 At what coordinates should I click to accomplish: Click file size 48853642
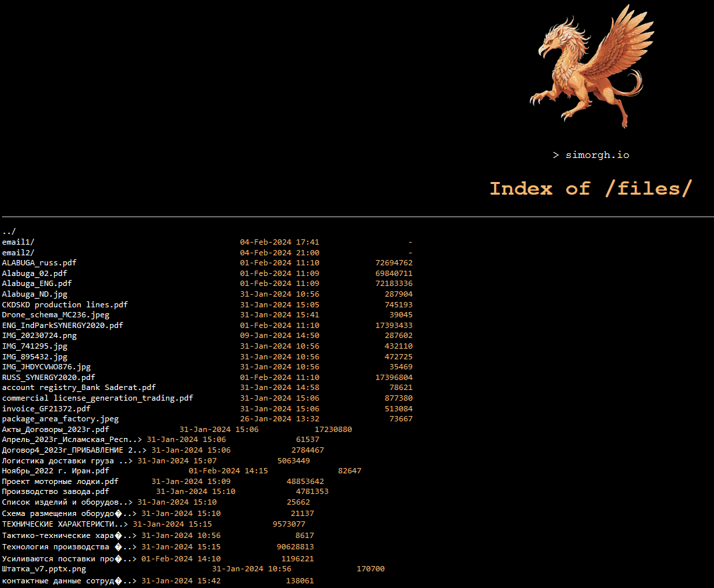(x=305, y=481)
